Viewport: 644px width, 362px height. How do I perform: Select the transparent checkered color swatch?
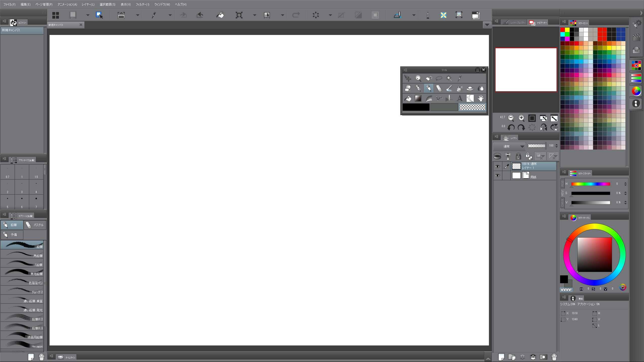(472, 107)
